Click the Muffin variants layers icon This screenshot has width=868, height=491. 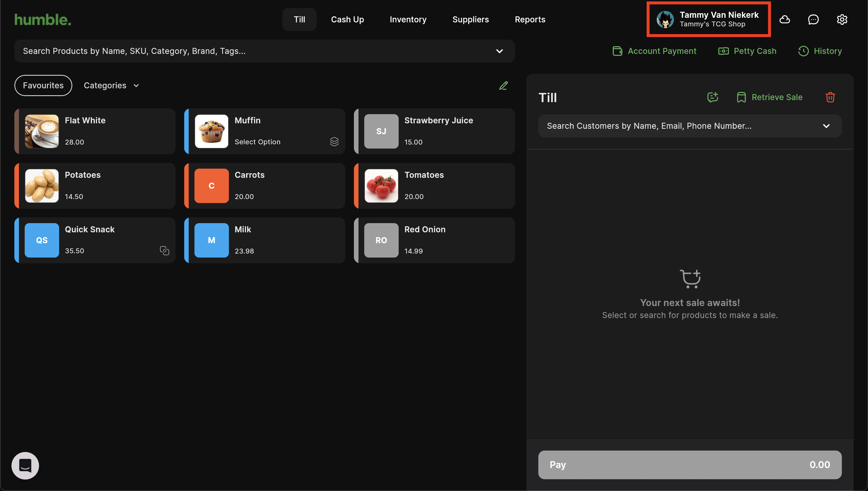[x=334, y=142]
